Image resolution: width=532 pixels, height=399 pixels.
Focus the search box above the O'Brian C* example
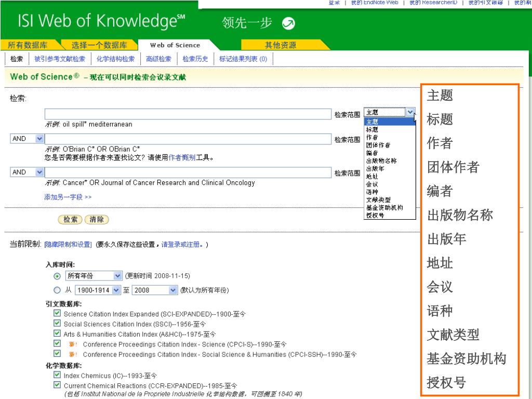[188, 139]
